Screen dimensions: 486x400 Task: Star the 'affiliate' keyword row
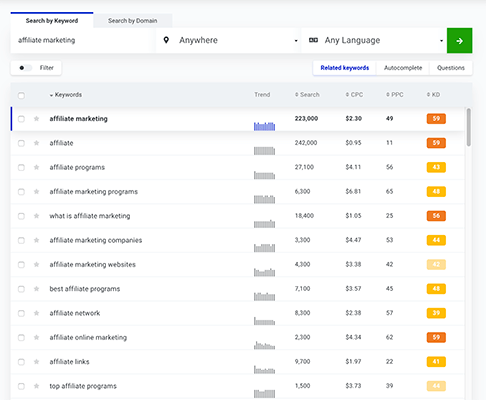click(x=37, y=143)
